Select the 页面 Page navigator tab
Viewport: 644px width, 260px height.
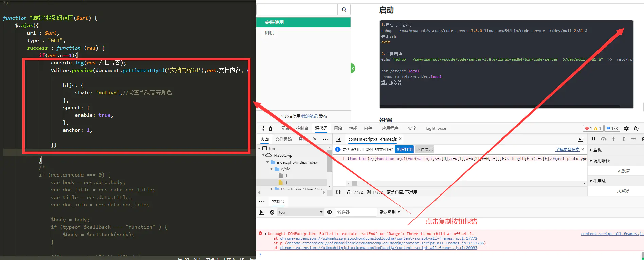(264, 139)
